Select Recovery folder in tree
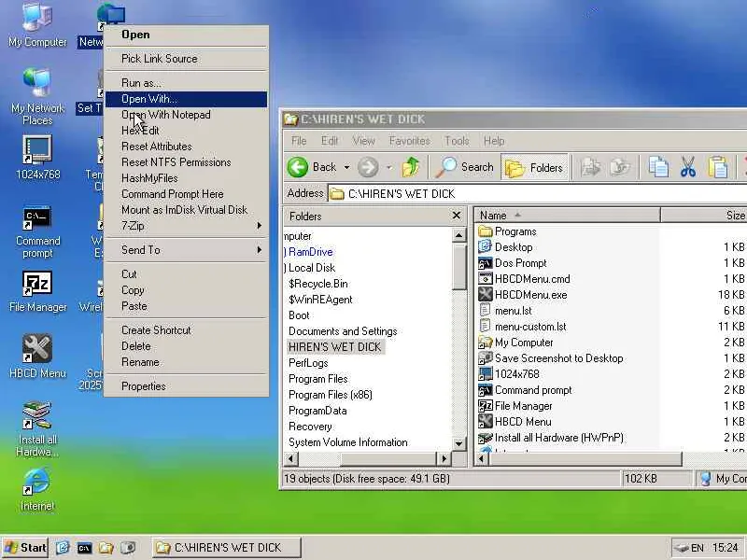Viewport: 747px width, 560px height. coord(310,427)
